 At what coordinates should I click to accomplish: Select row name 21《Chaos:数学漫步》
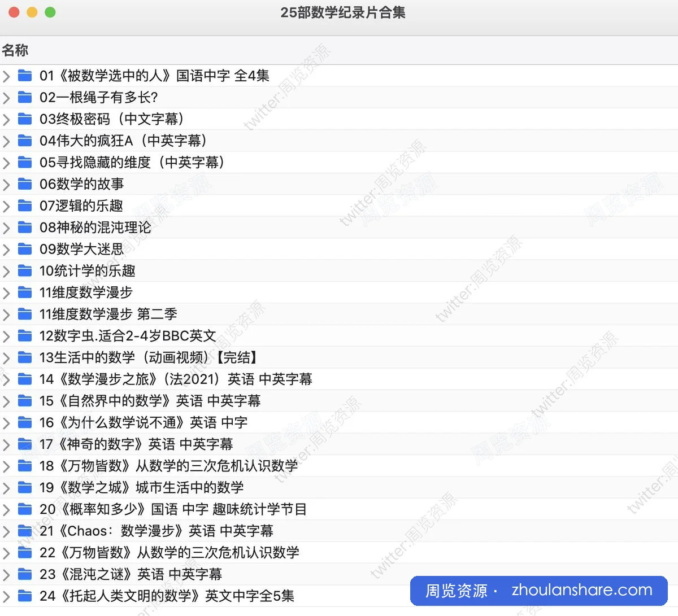point(157,530)
